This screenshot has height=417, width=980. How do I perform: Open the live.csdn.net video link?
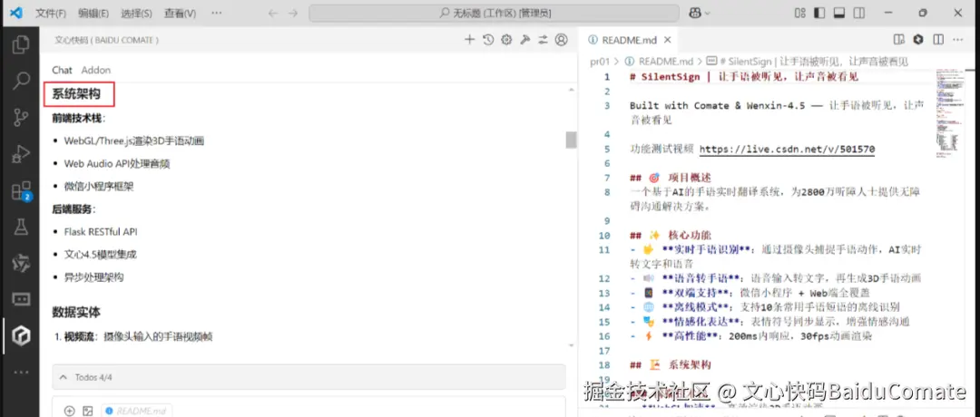pyautogui.click(x=787, y=150)
